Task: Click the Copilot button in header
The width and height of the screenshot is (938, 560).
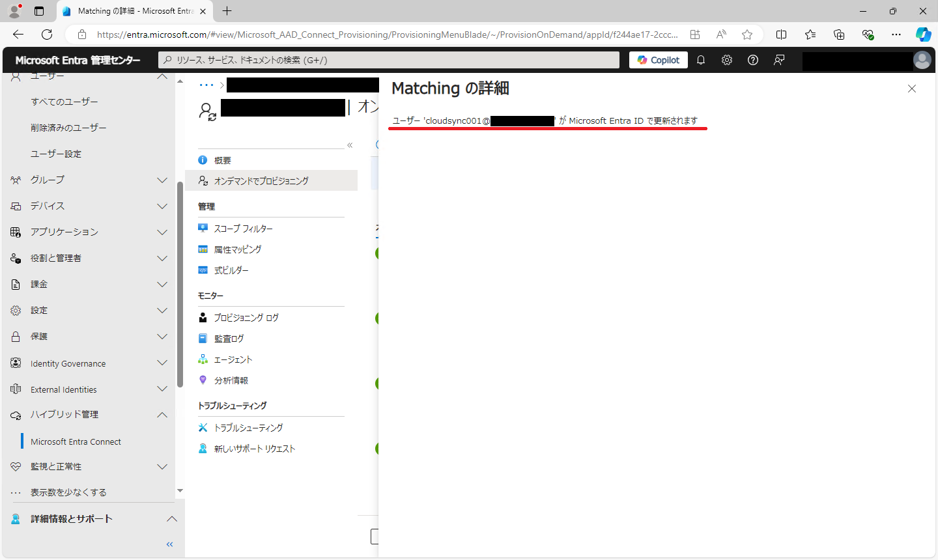Action: 659,60
